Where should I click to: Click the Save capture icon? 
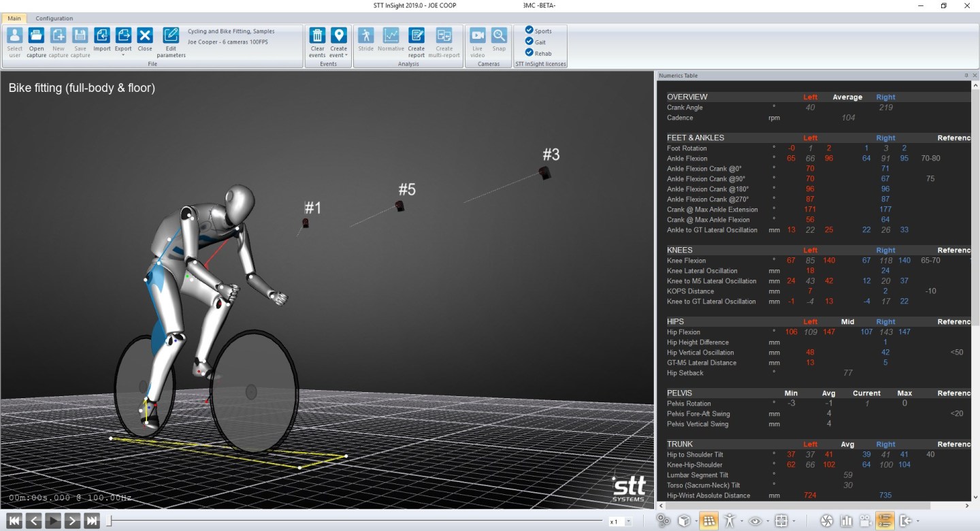80,36
